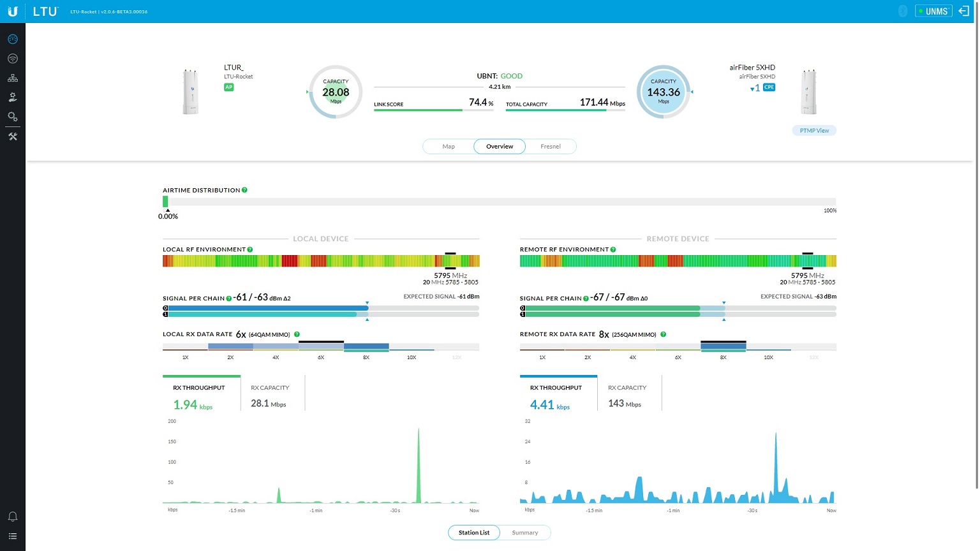Screen dimensions: 980x551
Task: Click the Total Capacity progress bar
Action: [x=565, y=110]
